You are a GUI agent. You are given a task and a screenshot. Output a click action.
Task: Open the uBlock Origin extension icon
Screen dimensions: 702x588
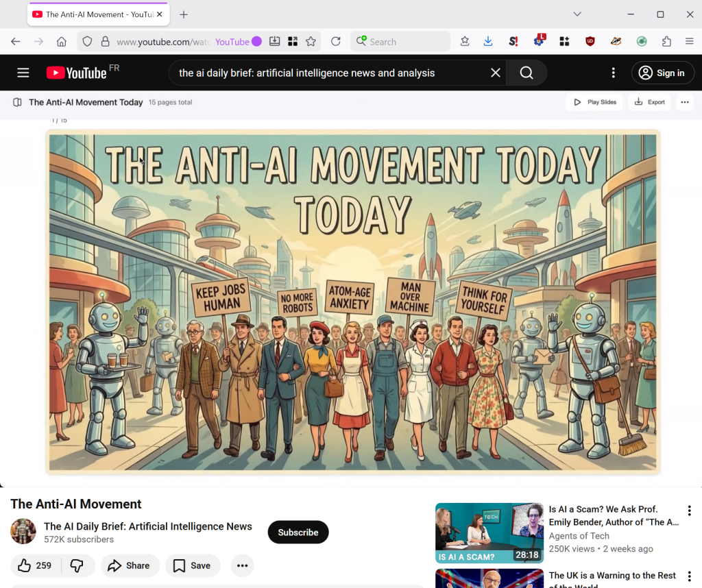pyautogui.click(x=590, y=42)
